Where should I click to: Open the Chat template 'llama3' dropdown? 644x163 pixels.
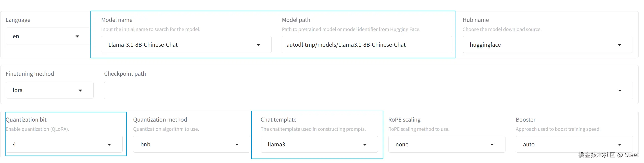(312, 144)
